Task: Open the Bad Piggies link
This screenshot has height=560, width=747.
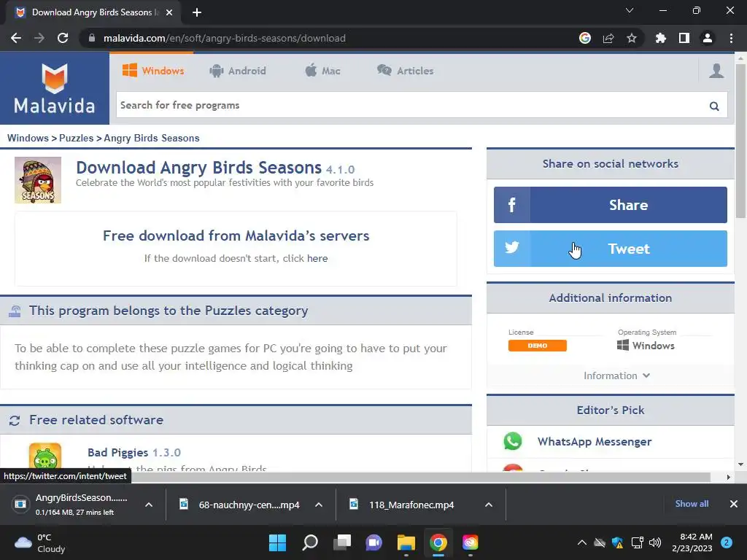Action: pos(117,452)
